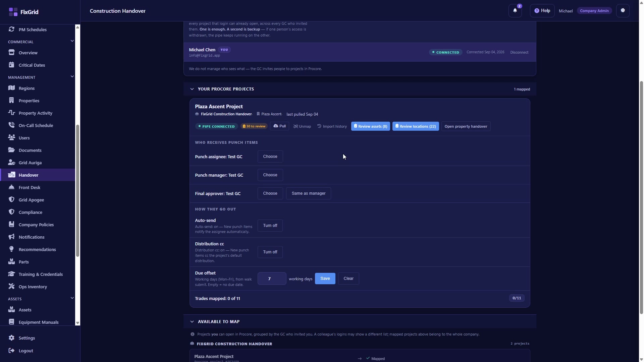Image resolution: width=644 pixels, height=362 pixels.
Task: Click the due offset working days field
Action: [272, 279]
